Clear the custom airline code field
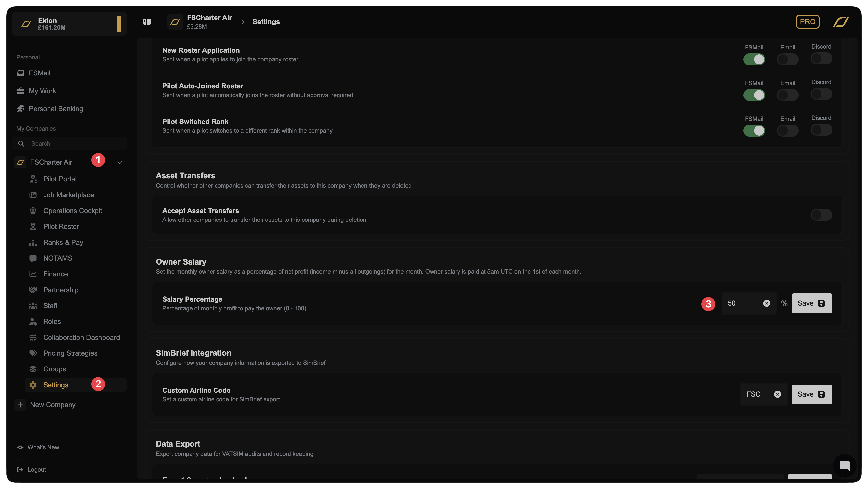The image size is (868, 489). pos(777,394)
